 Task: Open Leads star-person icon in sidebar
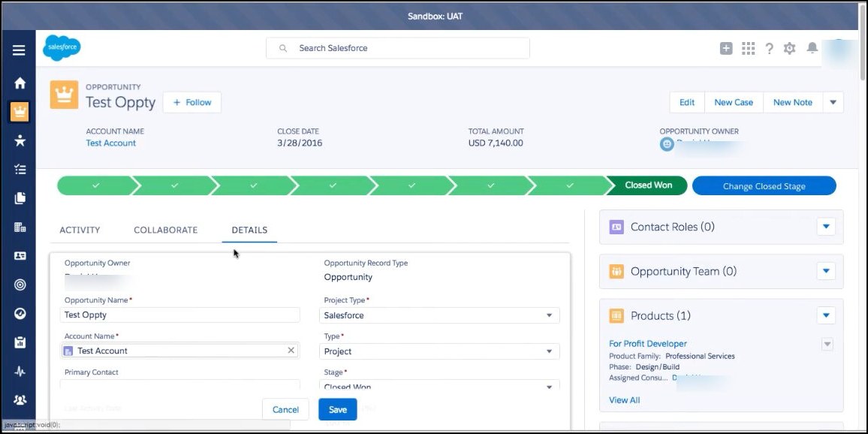20,140
